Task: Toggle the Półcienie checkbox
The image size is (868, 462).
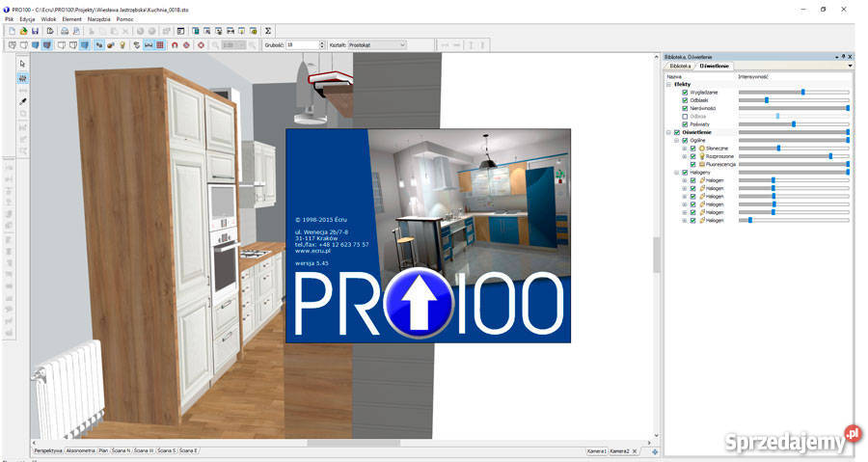Action: (685, 124)
